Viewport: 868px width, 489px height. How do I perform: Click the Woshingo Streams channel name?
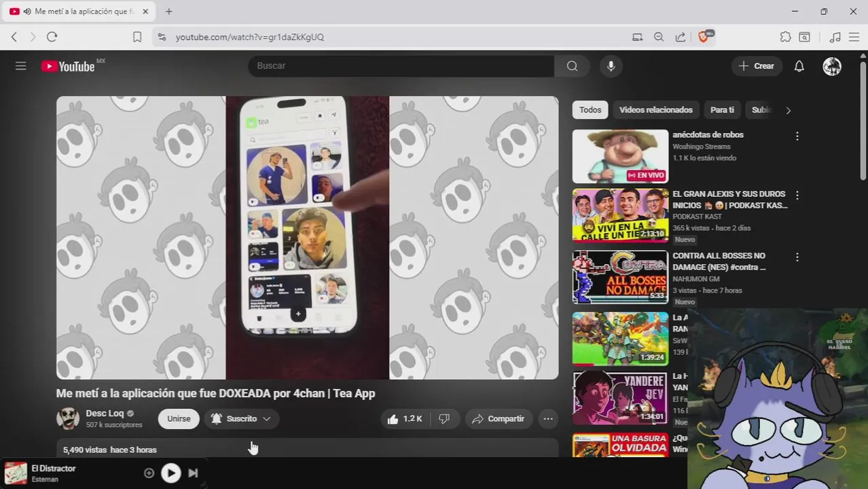coord(702,147)
